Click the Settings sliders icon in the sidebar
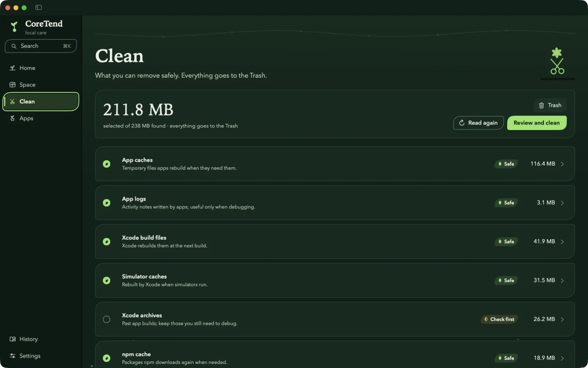The width and height of the screenshot is (588, 368). pos(12,356)
